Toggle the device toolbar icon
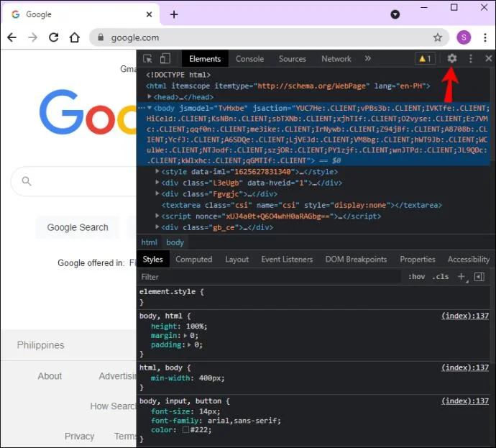496x448 pixels. (x=165, y=58)
